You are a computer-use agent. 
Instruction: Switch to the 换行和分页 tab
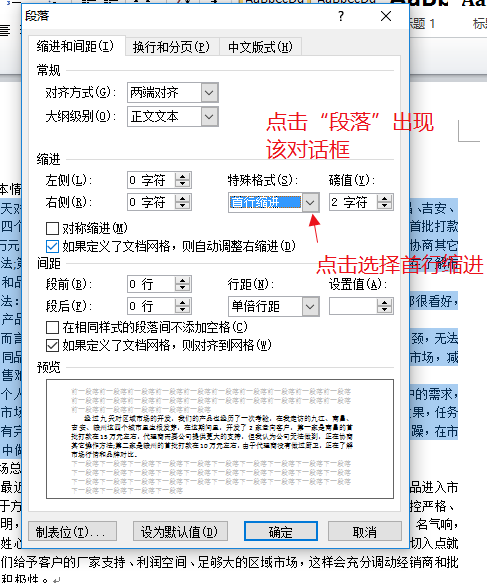172,47
